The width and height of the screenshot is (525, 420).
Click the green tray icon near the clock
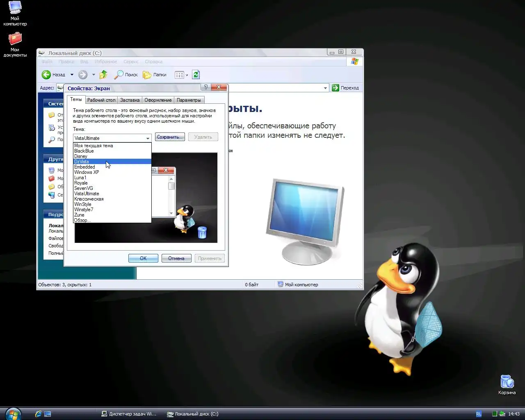pos(495,414)
